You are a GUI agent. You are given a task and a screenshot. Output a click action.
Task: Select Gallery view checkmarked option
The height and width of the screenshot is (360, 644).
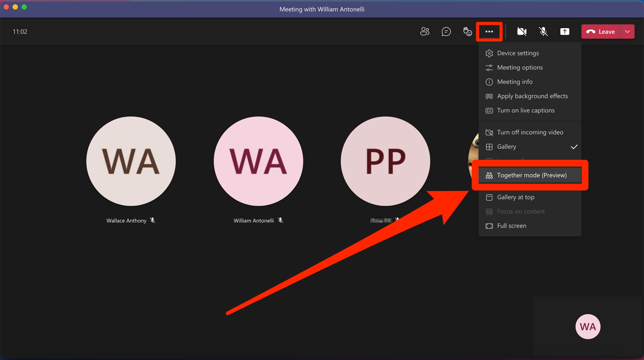[529, 146]
